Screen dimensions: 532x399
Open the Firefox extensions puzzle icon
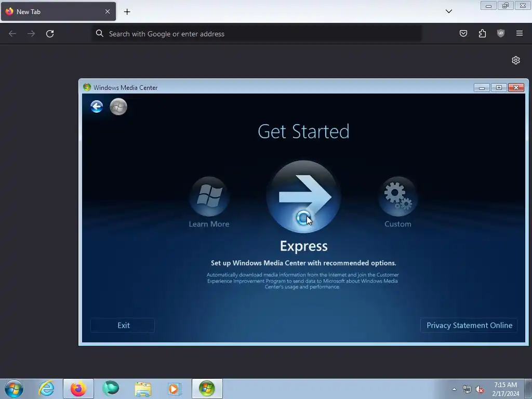(482, 33)
